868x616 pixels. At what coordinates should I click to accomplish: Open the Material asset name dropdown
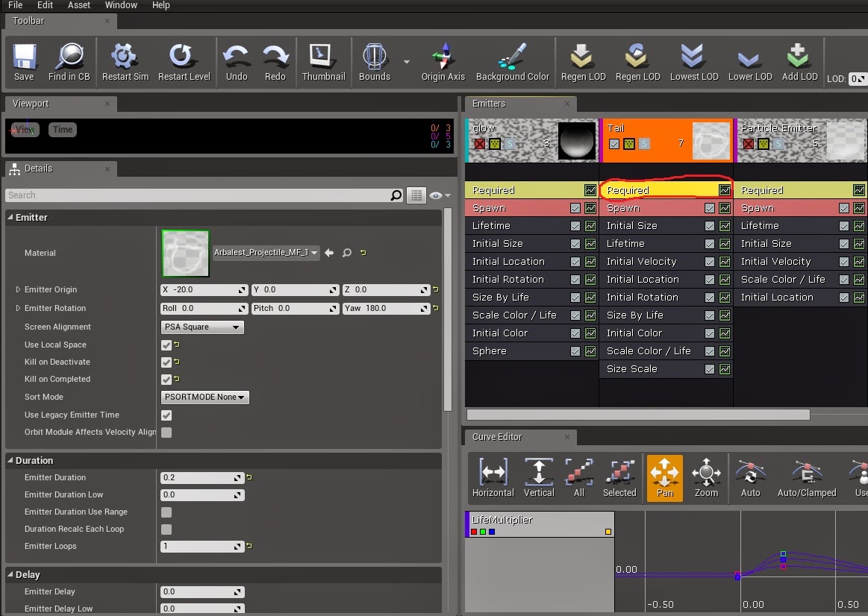point(266,253)
